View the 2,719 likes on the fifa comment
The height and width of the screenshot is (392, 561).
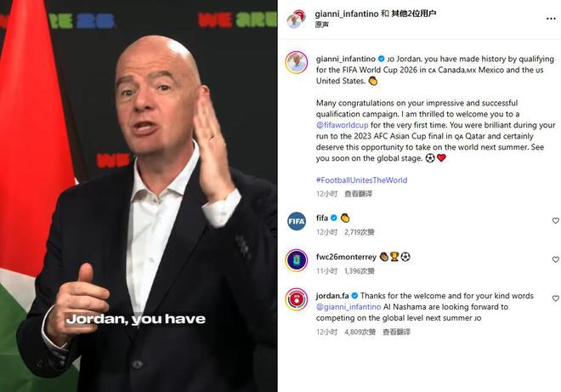click(x=360, y=232)
